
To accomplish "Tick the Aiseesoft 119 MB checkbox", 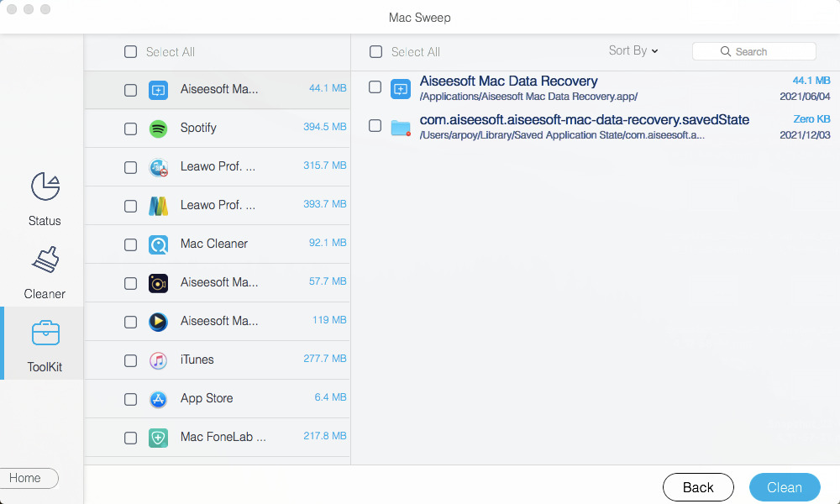I will point(131,322).
